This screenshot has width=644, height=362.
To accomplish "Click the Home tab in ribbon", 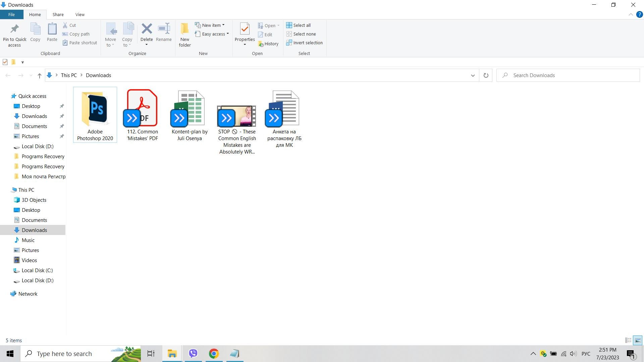I will pos(35,15).
